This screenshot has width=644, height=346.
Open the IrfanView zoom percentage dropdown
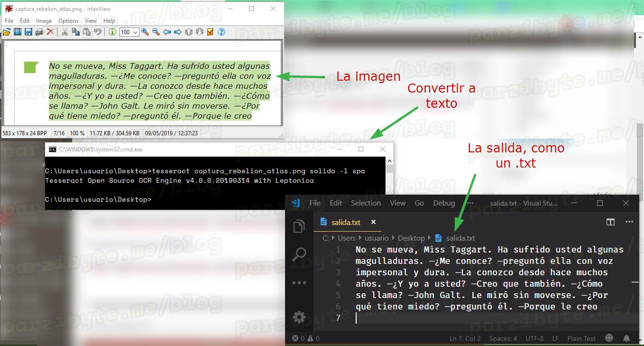[136, 32]
